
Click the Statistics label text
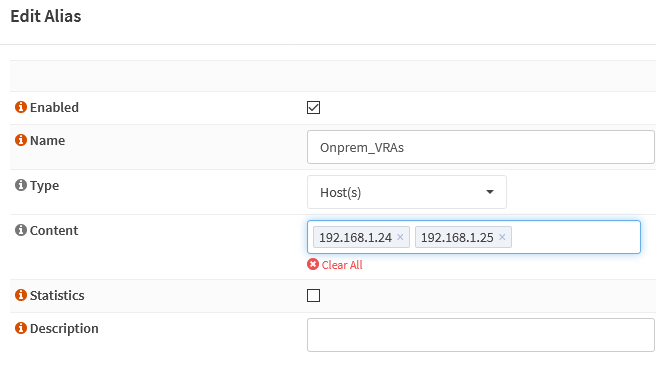pos(57,296)
